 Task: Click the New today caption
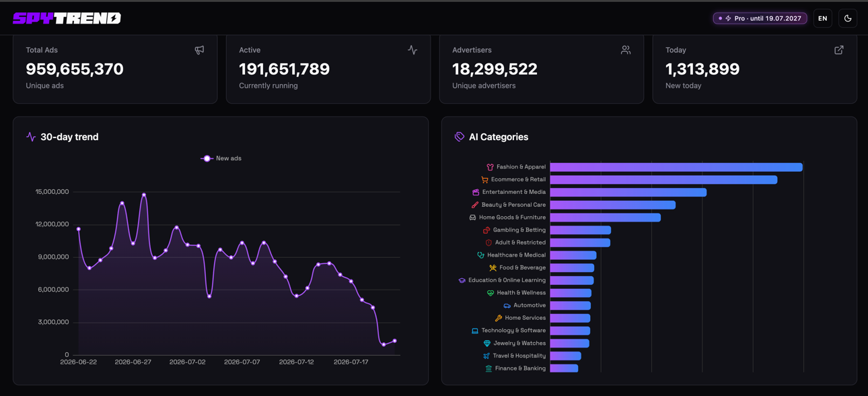pos(684,86)
